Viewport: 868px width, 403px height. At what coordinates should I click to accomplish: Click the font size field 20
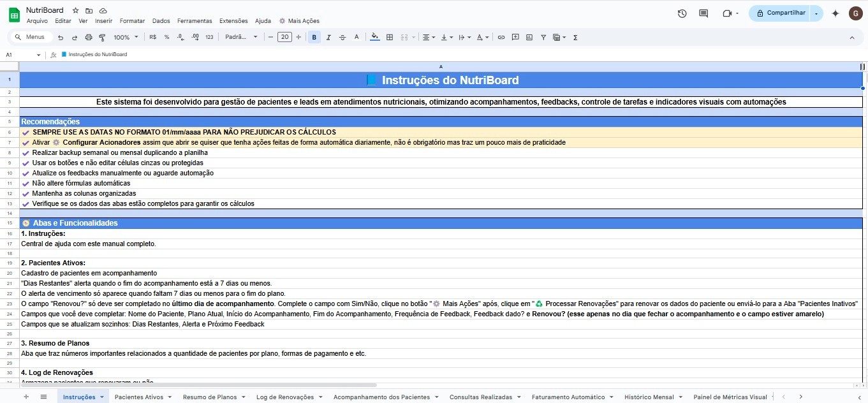tap(284, 38)
